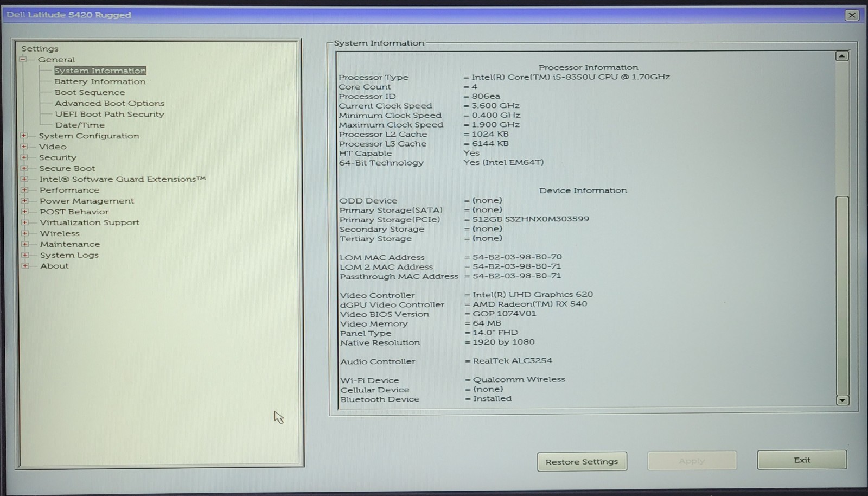Open Battery Information page
This screenshot has width=868, height=496.
pyautogui.click(x=100, y=81)
